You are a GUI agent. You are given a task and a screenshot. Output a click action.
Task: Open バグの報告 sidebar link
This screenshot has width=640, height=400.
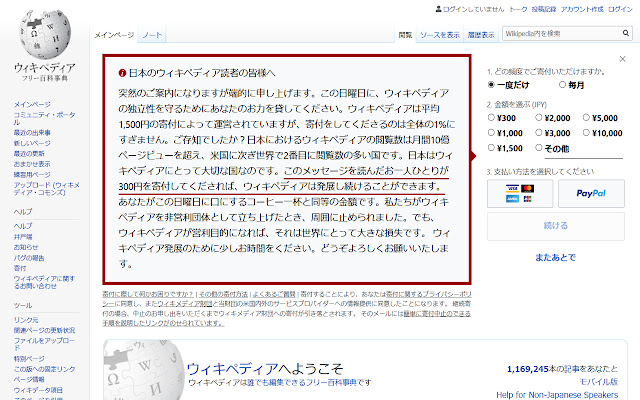(x=29, y=258)
